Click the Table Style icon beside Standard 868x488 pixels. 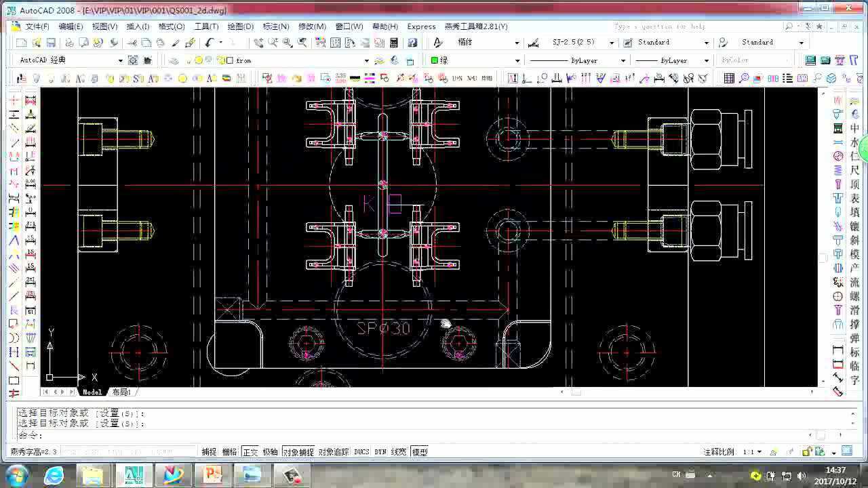click(628, 43)
